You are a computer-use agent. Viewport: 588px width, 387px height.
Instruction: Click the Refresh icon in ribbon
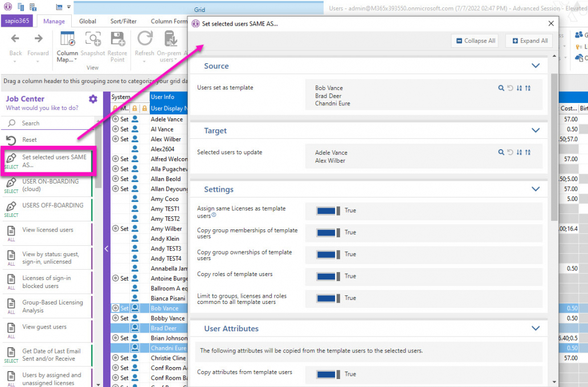click(145, 39)
